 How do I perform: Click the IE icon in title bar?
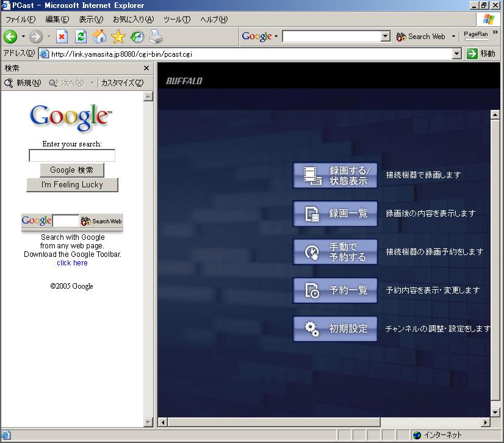[5, 5]
